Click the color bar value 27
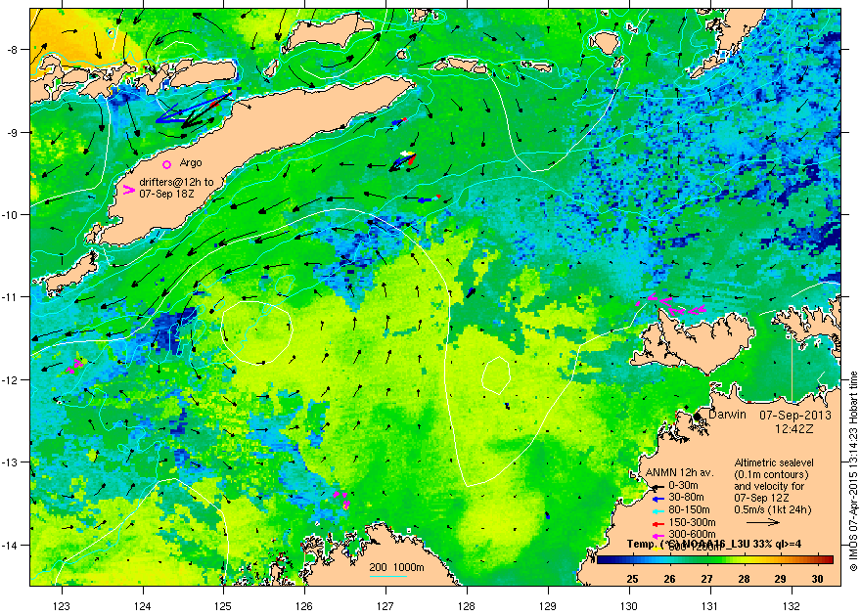The width and height of the screenshot is (861, 616). pos(706,579)
